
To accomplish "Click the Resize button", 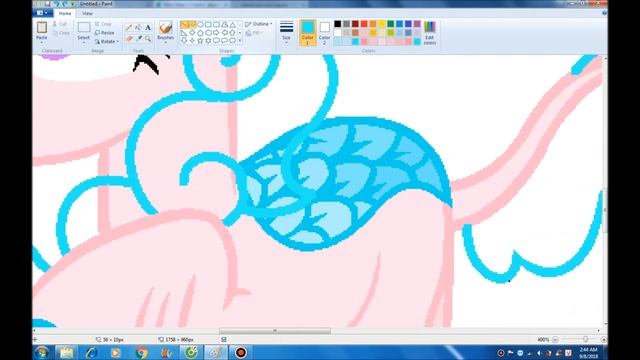I will coord(104,33).
